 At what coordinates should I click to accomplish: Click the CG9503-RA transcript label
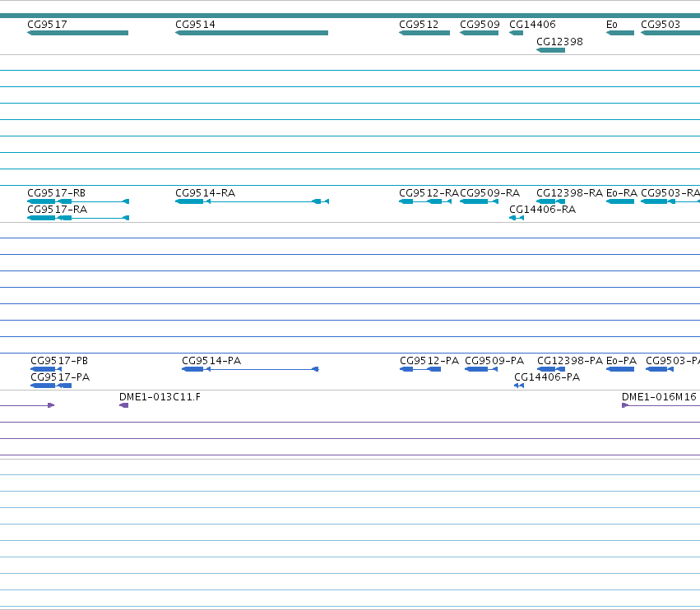[x=670, y=193]
